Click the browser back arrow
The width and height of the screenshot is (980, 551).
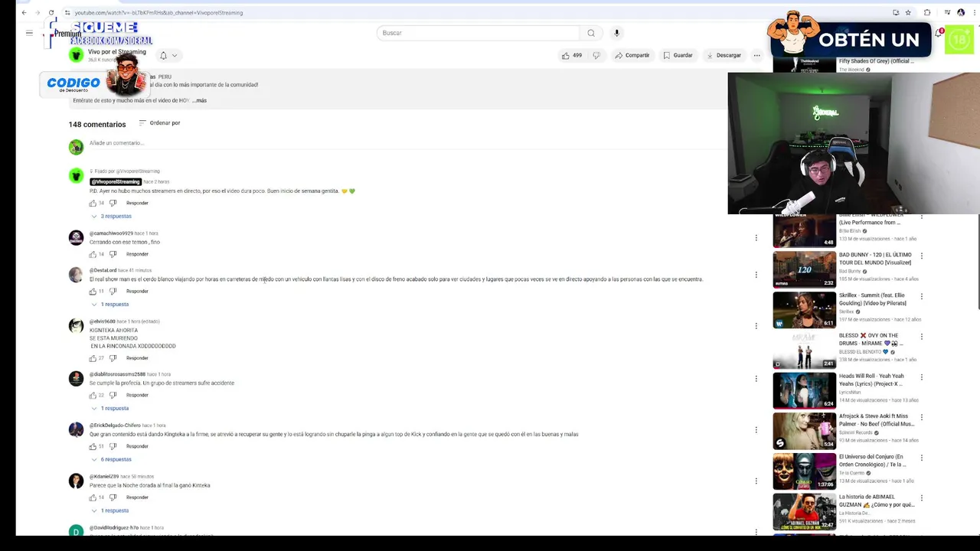click(x=24, y=12)
